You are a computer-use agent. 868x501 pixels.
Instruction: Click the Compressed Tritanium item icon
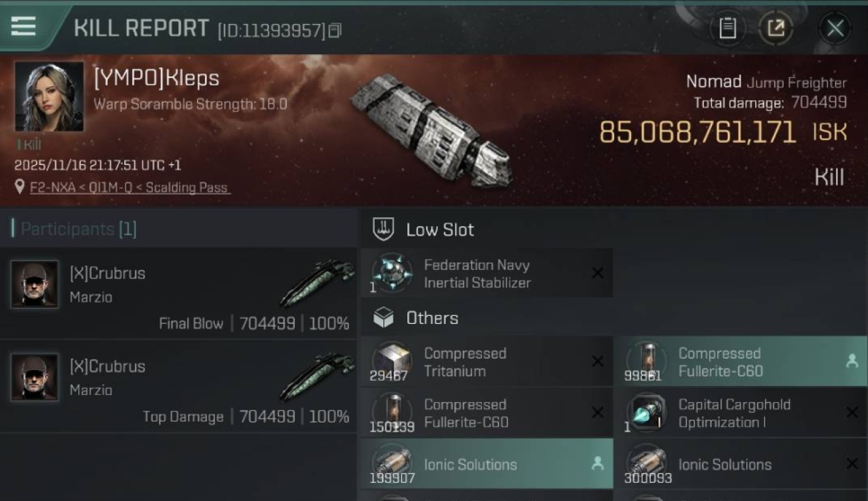pyautogui.click(x=392, y=361)
